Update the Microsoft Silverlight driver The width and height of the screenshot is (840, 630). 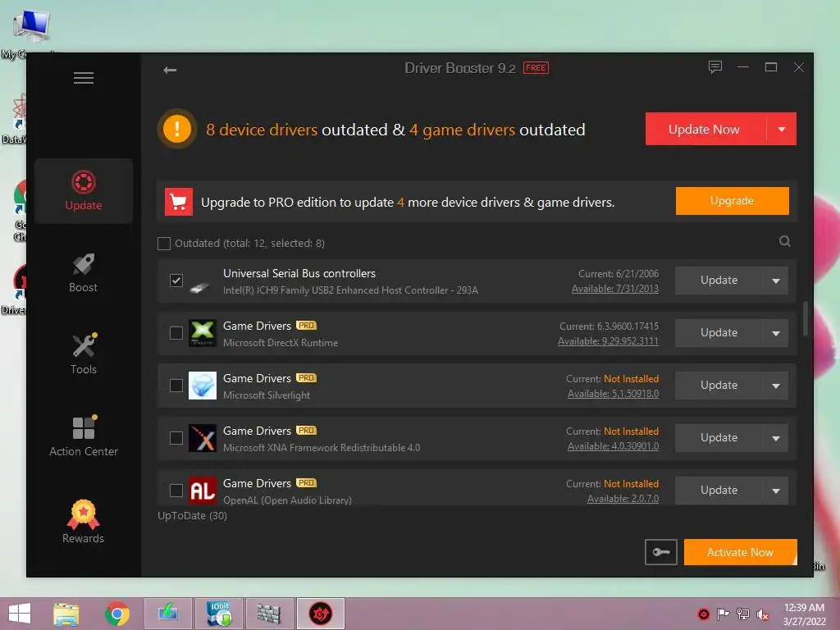pyautogui.click(x=719, y=386)
